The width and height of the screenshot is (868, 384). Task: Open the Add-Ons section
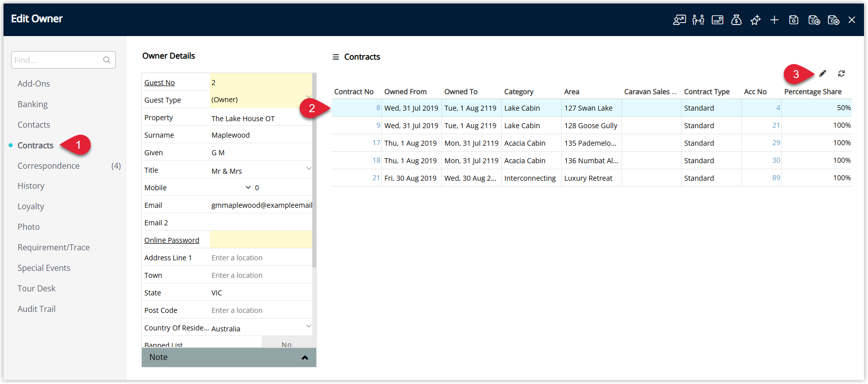[x=34, y=84]
